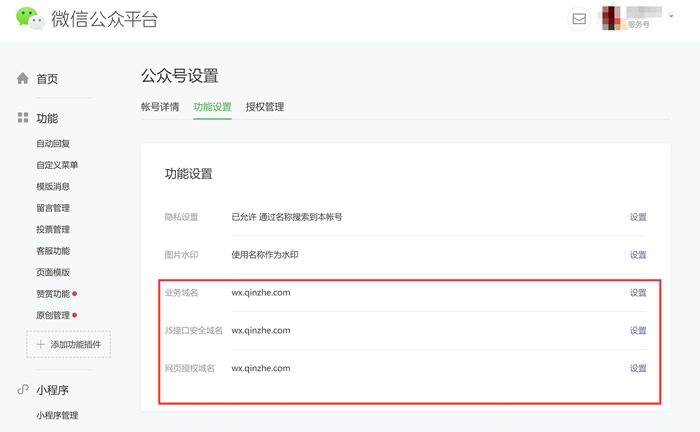Viewport: 700px width, 432px height.
Task: Click the account avatar image
Action: pyautogui.click(x=611, y=19)
